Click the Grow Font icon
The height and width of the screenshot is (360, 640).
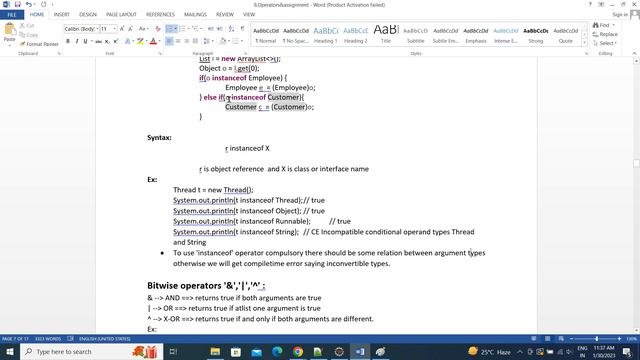122,29
